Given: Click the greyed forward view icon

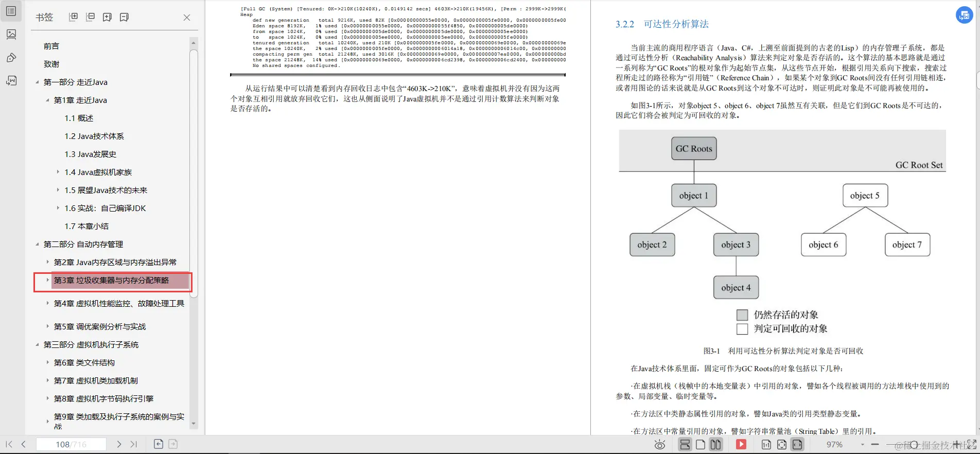Looking at the screenshot, I should coord(173,444).
